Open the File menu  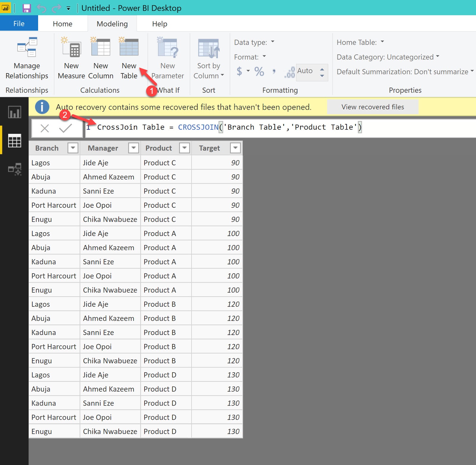click(x=19, y=23)
